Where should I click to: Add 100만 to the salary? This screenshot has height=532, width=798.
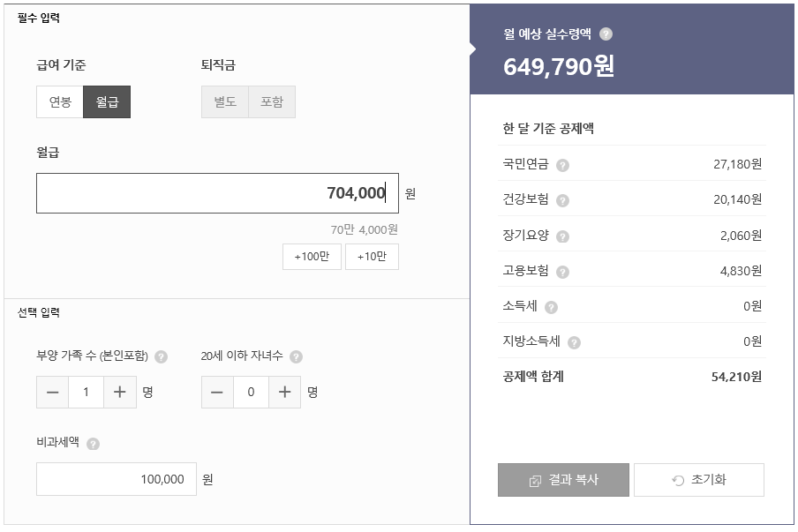(x=312, y=257)
